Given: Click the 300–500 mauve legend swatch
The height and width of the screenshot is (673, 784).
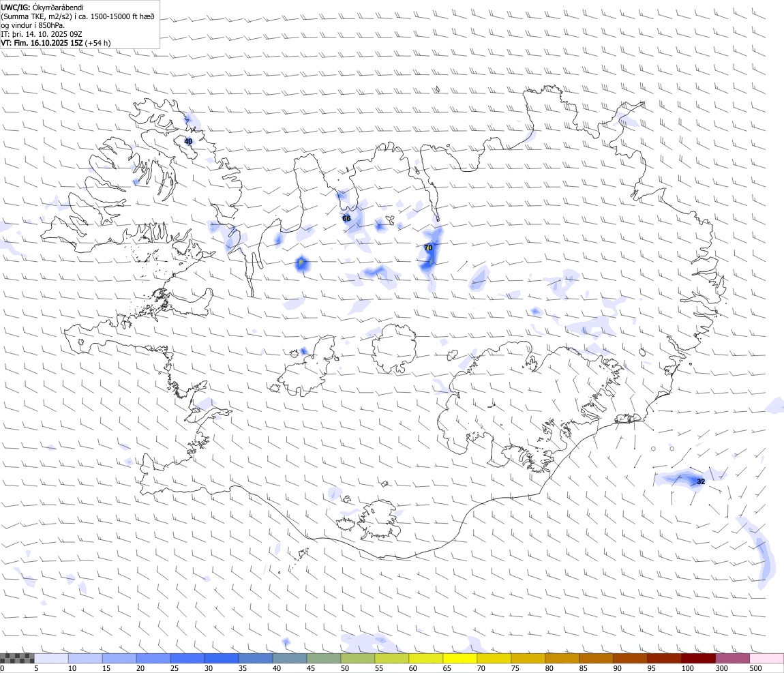Looking at the screenshot, I should point(732,658).
